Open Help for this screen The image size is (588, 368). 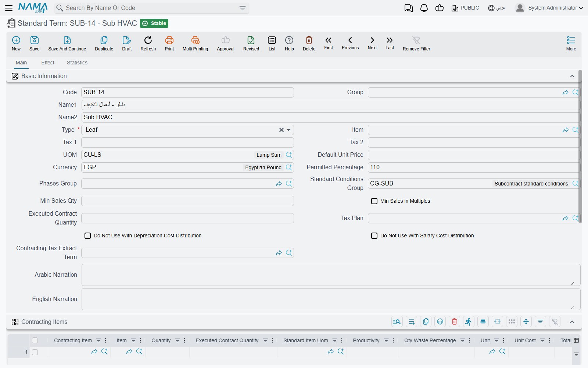coord(289,43)
